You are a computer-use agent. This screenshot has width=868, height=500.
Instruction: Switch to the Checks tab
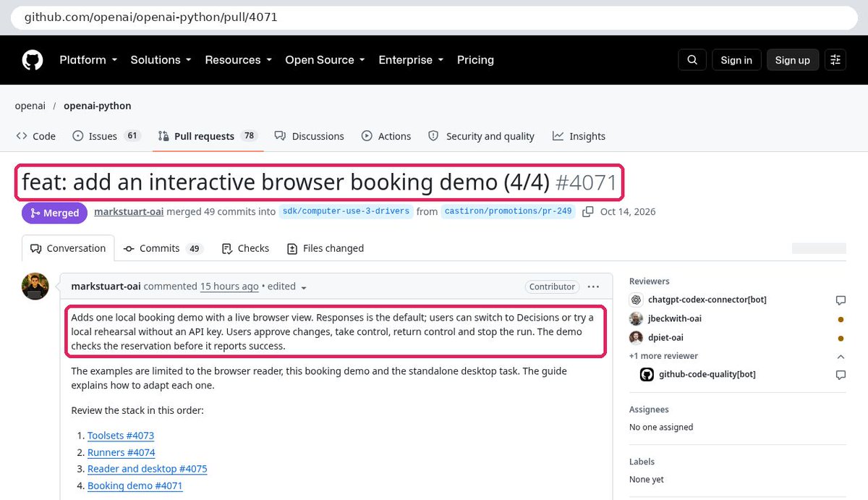[245, 248]
